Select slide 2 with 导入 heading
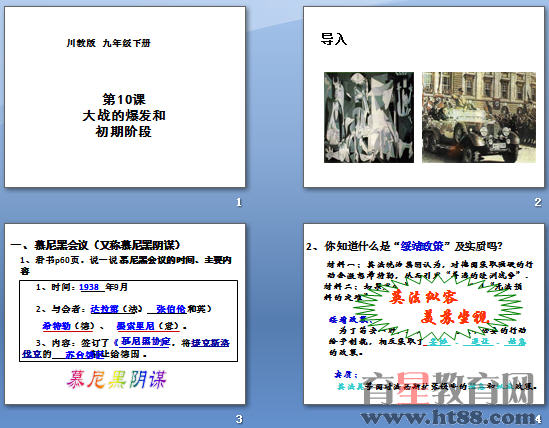 pos(424,97)
